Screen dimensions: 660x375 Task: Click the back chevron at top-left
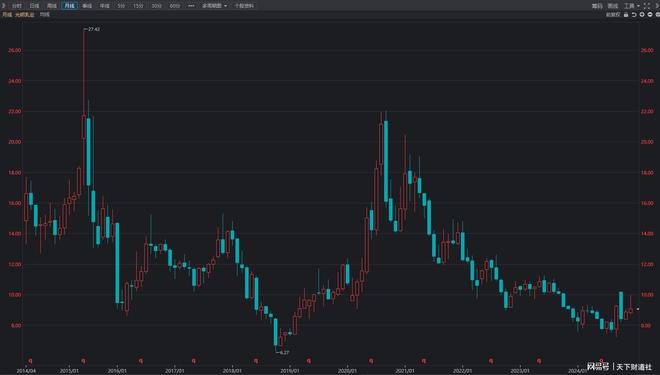[3, 5]
